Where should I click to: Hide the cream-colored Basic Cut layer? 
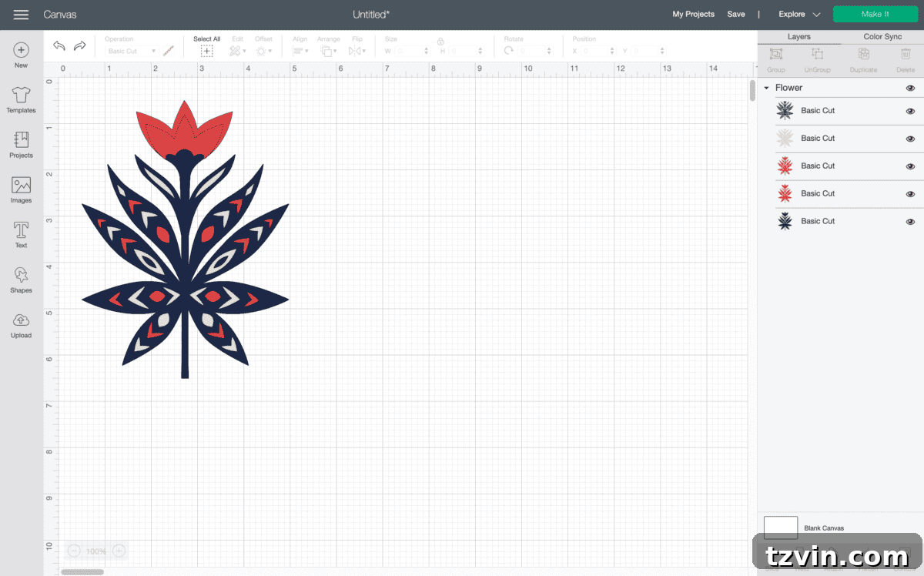[910, 139]
